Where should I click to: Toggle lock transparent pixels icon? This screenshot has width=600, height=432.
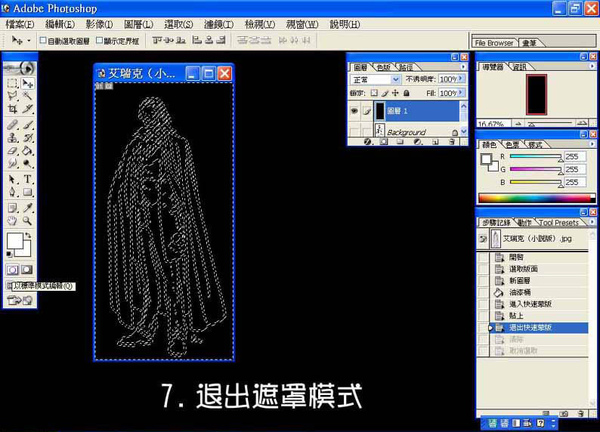(x=374, y=93)
